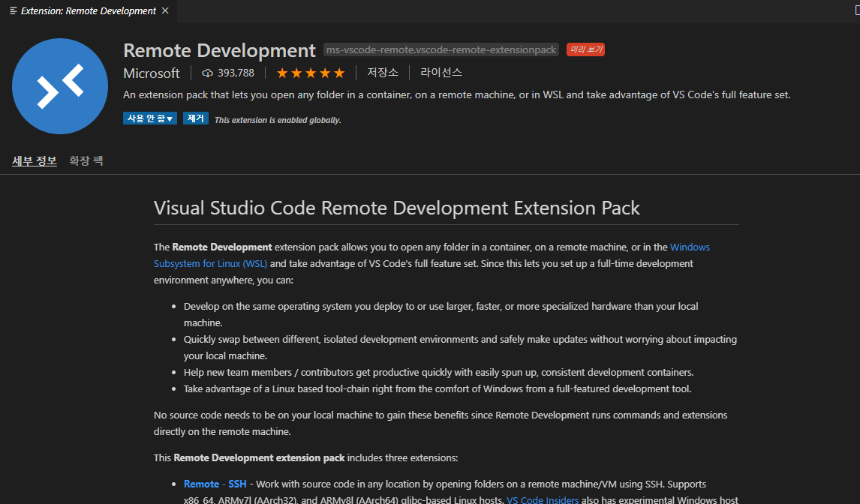This screenshot has width=860, height=504.
Task: Click the extension description under the publisher
Action: [x=457, y=95]
